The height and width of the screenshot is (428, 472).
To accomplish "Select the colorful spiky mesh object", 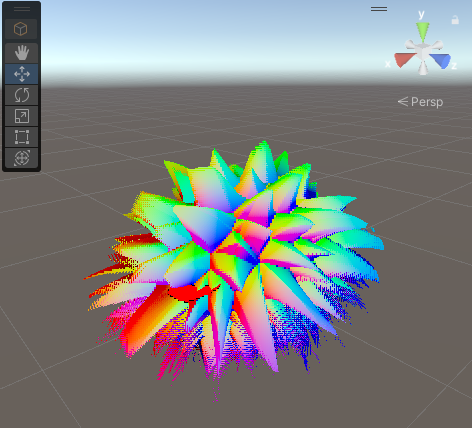I will tap(233, 260).
